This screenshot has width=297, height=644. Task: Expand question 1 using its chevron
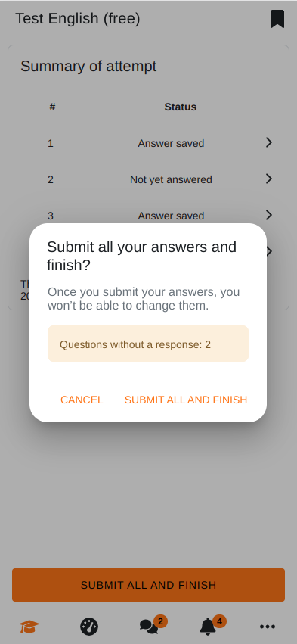[x=269, y=142]
